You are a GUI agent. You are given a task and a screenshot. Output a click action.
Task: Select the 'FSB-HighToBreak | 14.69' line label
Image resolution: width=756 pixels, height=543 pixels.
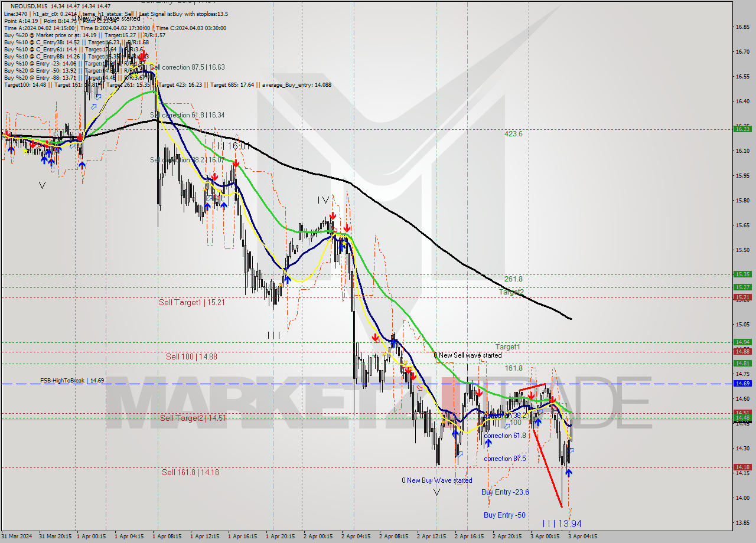click(x=72, y=381)
